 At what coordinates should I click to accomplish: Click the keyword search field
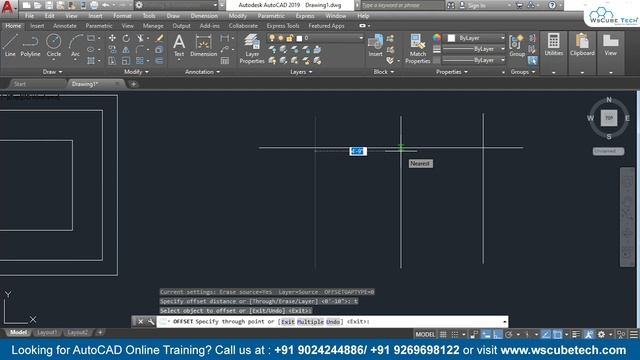[x=402, y=5]
